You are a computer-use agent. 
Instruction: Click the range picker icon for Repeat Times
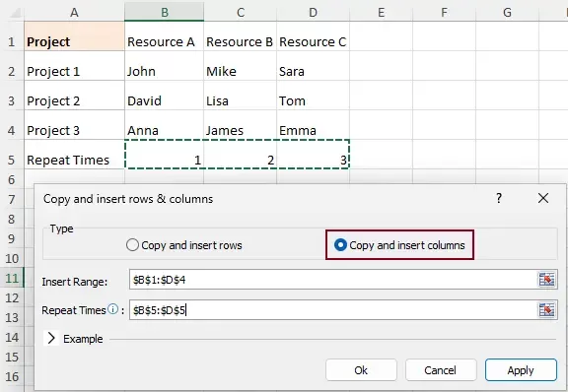point(546,310)
